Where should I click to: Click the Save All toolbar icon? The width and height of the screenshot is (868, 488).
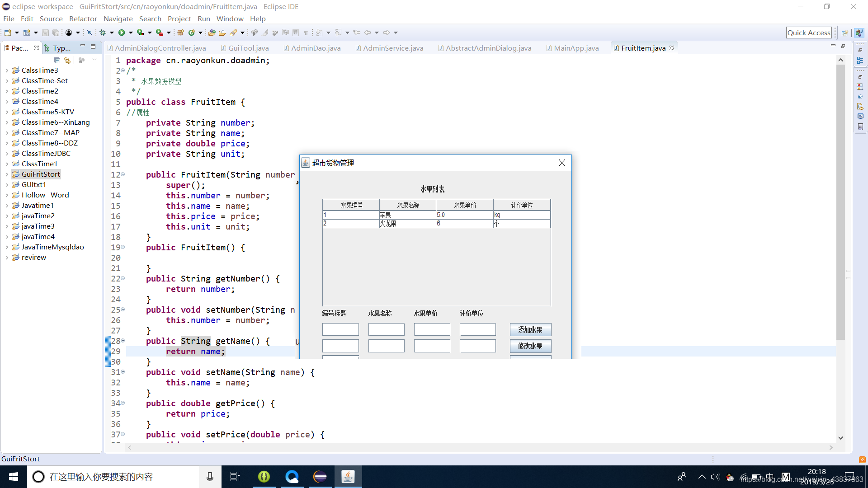pos(56,33)
